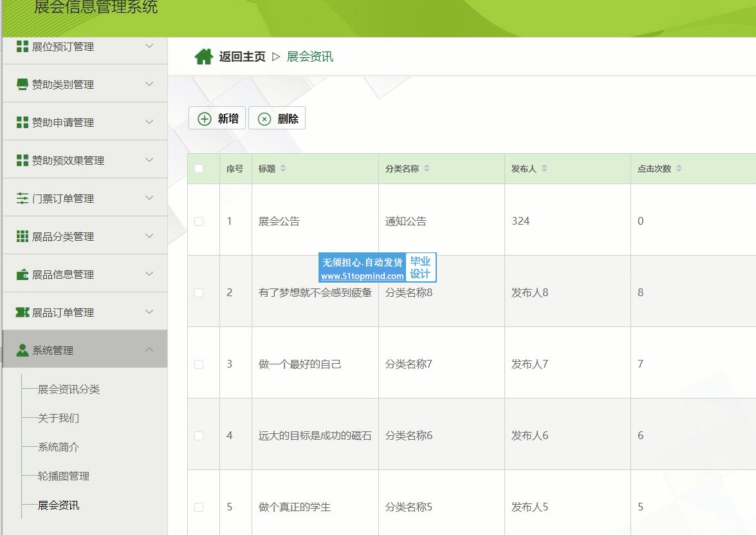The width and height of the screenshot is (756, 535).
Task: Sort by 点击次数 column arrows
Action: coord(679,169)
